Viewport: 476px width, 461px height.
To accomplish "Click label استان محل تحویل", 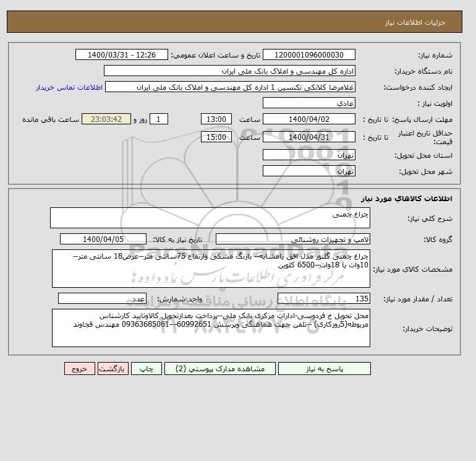I will point(423,155).
